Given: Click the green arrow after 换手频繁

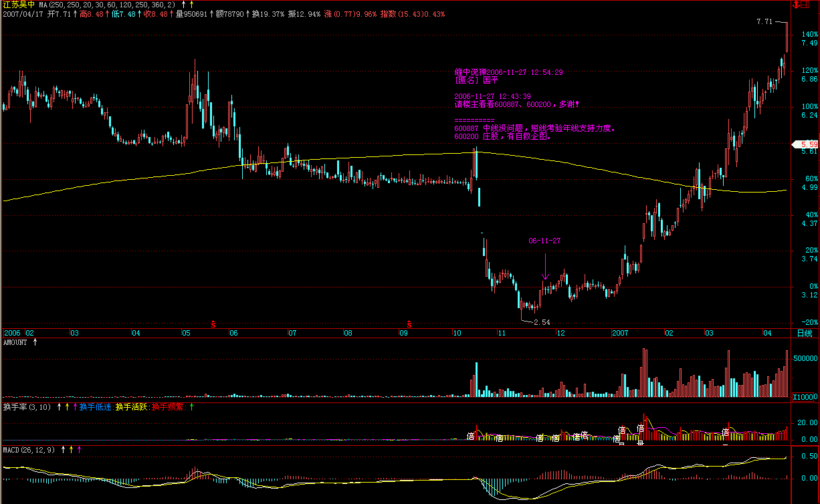Looking at the screenshot, I should 192,406.
